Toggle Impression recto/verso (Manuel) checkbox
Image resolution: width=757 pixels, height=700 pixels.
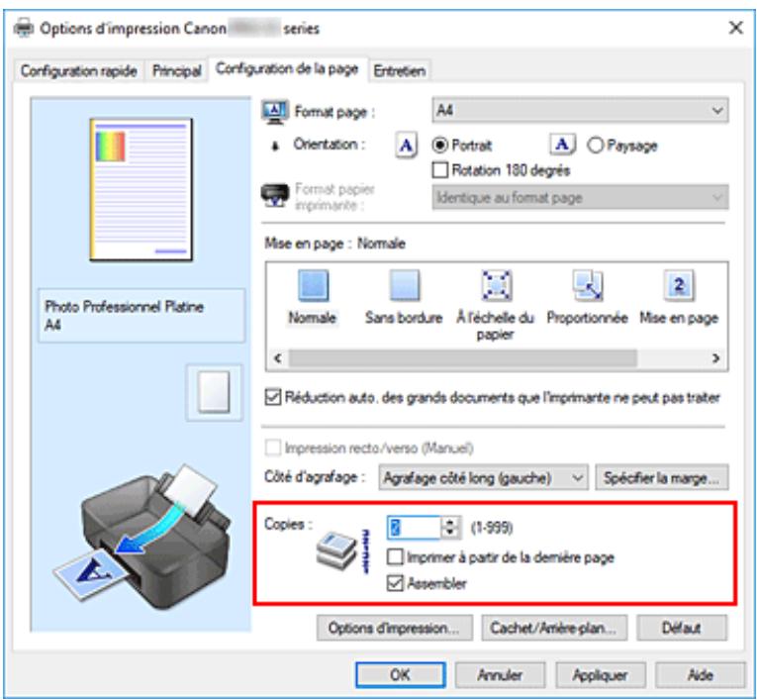(x=273, y=448)
